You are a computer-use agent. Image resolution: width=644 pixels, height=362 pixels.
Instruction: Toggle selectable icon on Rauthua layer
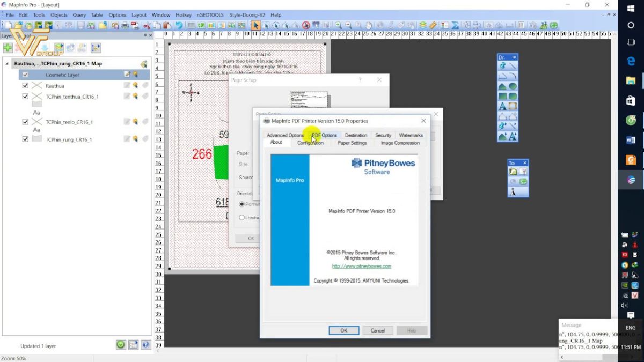click(x=136, y=85)
